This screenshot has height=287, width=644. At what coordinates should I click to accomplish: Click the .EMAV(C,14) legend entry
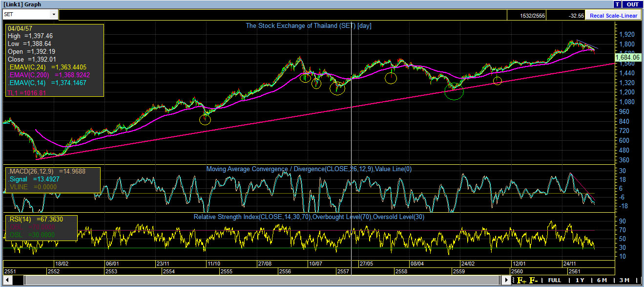[x=46, y=83]
